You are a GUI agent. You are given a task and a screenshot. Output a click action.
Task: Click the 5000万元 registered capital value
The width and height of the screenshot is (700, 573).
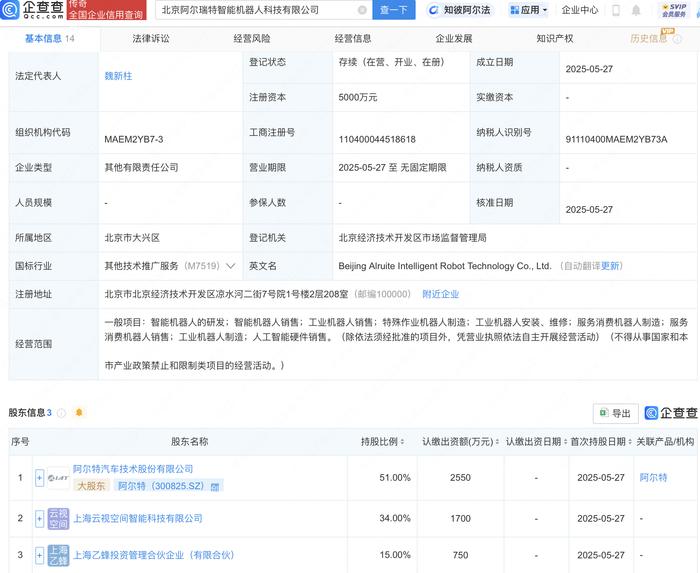pos(358,97)
